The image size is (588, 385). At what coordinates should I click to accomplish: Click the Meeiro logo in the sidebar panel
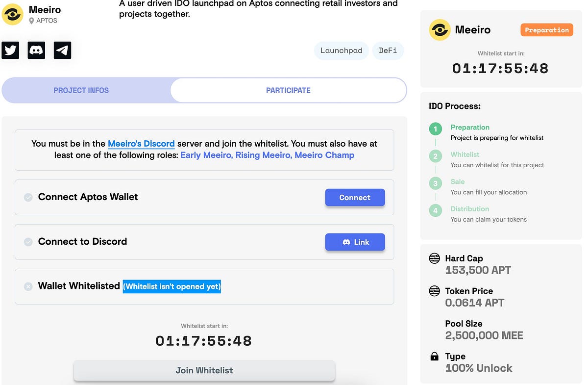point(440,30)
